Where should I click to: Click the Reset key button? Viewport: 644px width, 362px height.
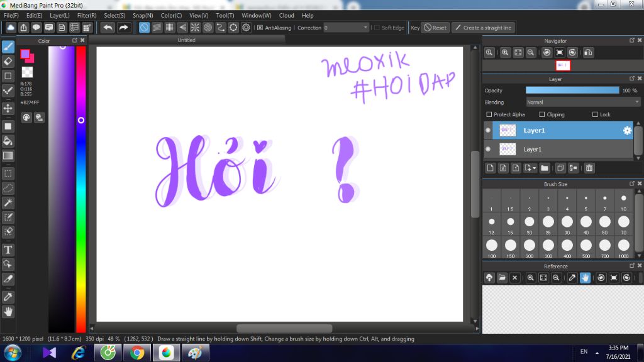pos(435,28)
